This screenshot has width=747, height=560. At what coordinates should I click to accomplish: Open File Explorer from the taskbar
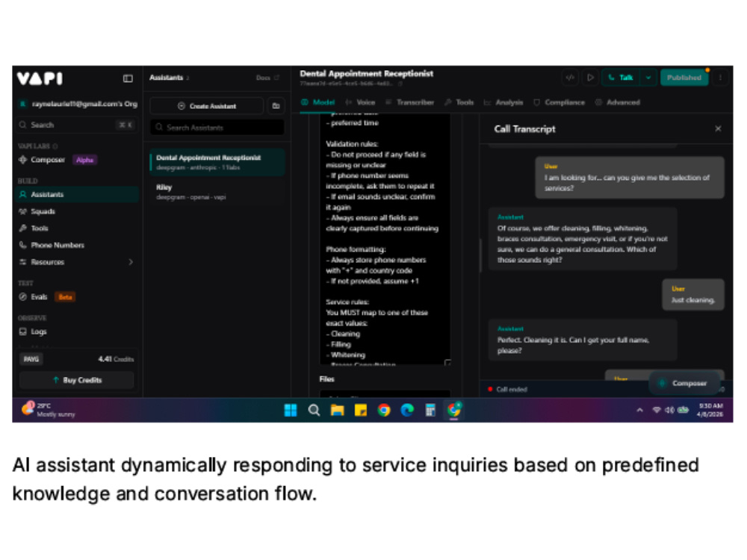pyautogui.click(x=338, y=410)
